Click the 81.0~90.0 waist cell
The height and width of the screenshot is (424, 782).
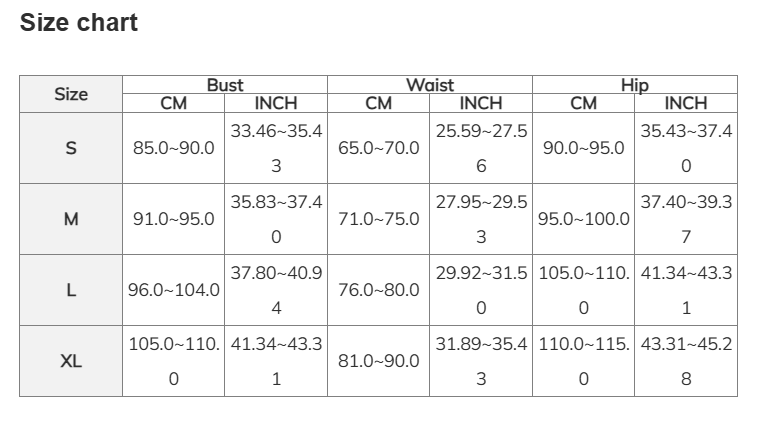click(379, 361)
